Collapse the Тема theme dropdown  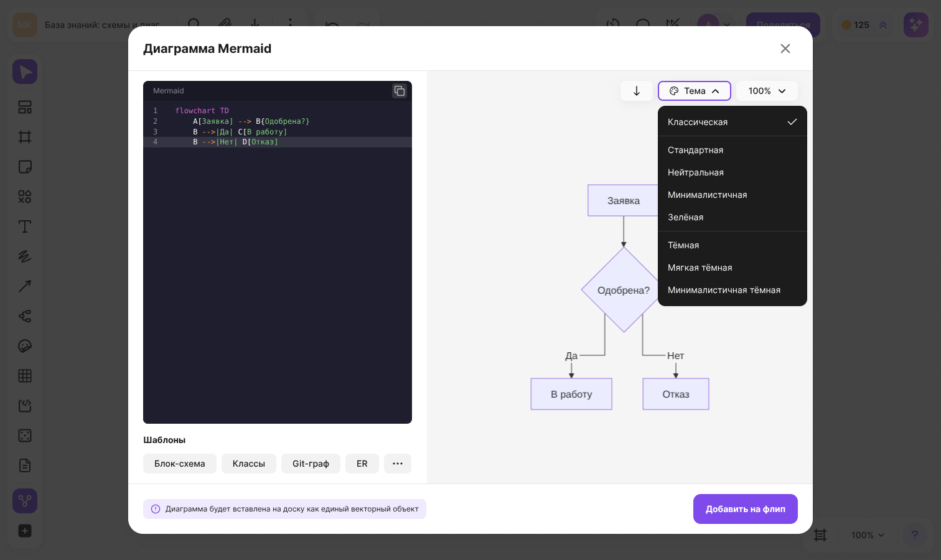pos(695,91)
